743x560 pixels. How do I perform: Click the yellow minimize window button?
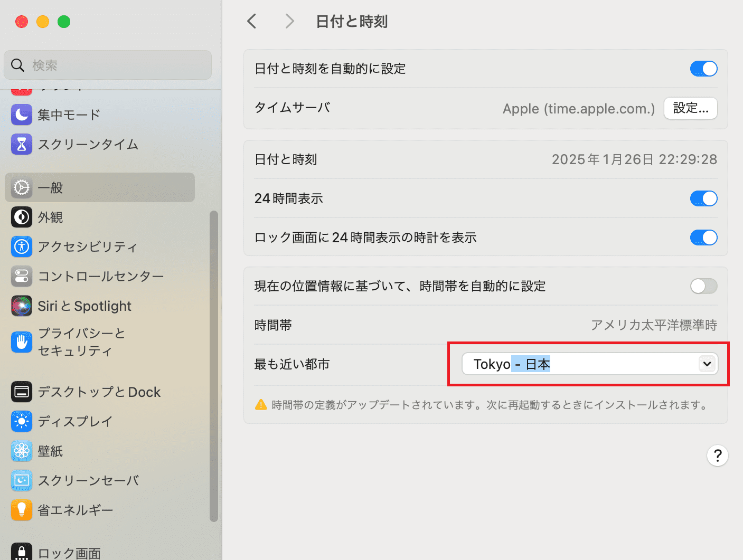(43, 22)
